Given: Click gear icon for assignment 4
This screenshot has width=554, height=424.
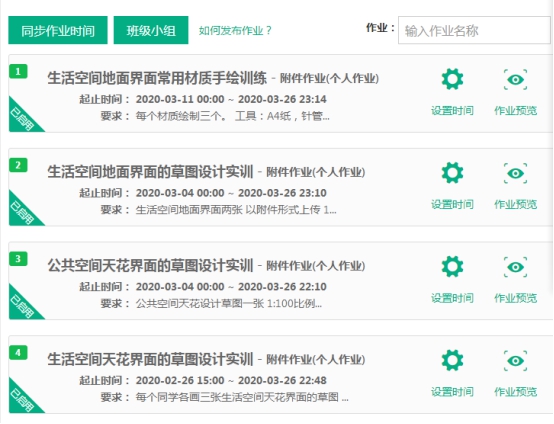Looking at the screenshot, I should point(452,360).
